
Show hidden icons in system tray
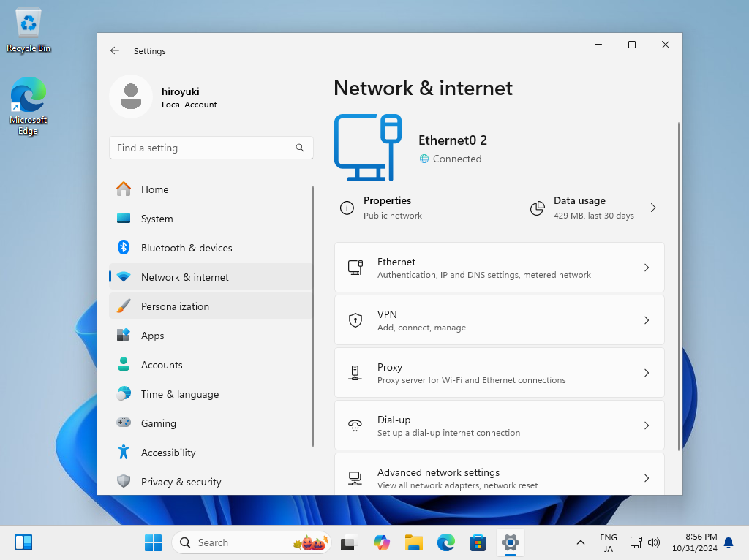point(581,542)
